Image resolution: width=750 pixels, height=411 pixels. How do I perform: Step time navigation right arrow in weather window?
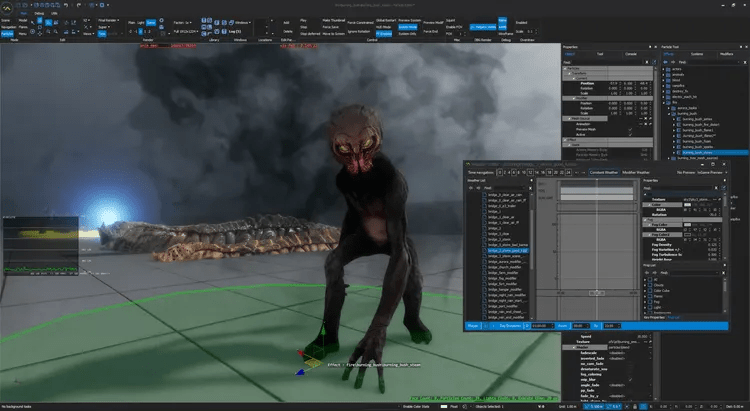point(584,172)
